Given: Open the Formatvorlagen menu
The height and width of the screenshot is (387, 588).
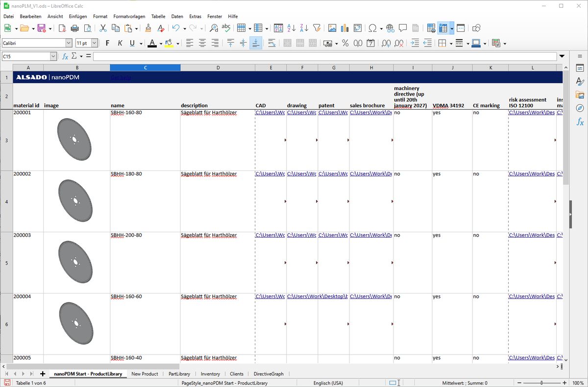Looking at the screenshot, I should [129, 16].
